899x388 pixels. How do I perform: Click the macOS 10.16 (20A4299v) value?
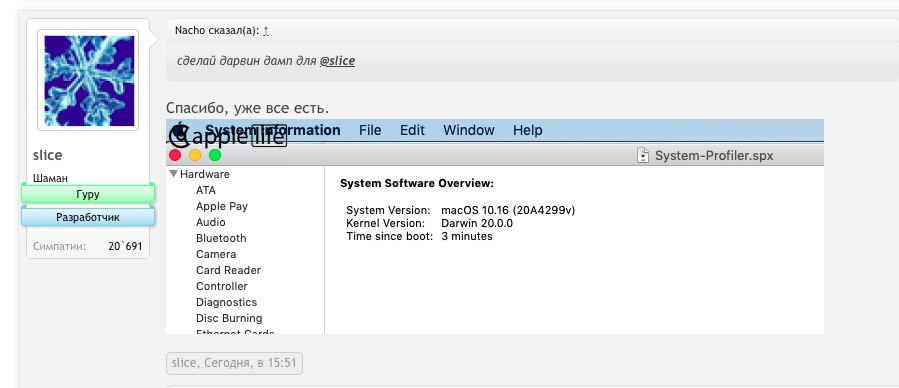pos(508,210)
